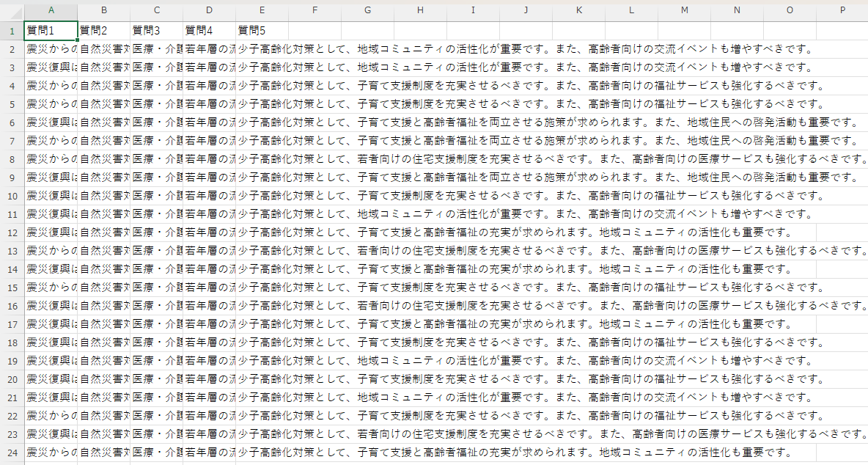
Task: Select row 15 header
Action: coord(12,287)
